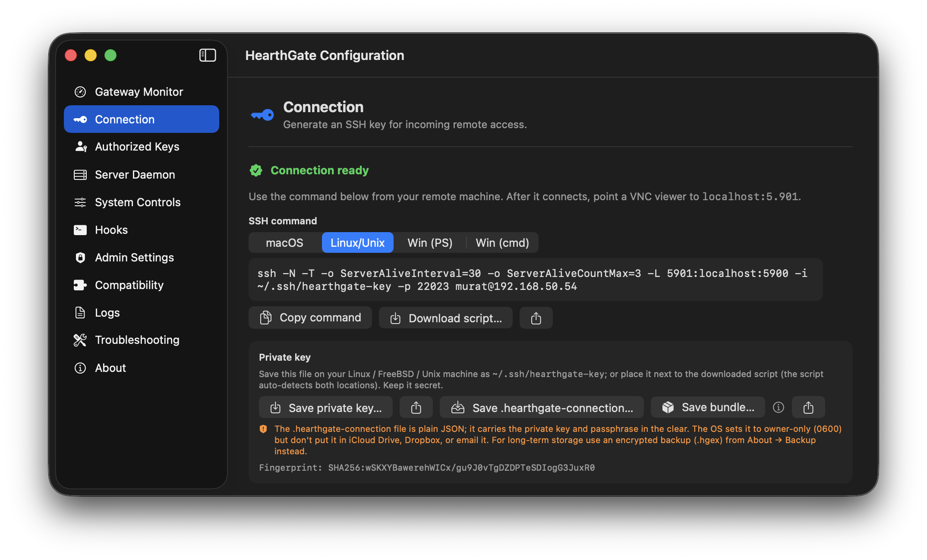Screen dimensions: 927x560
Task: Click Copy command button
Action: [x=310, y=318]
